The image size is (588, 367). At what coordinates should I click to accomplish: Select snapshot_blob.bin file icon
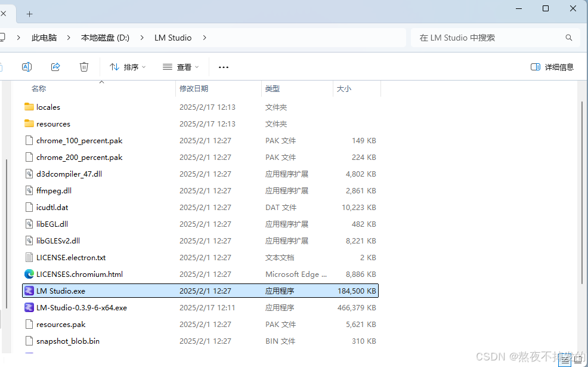point(29,341)
